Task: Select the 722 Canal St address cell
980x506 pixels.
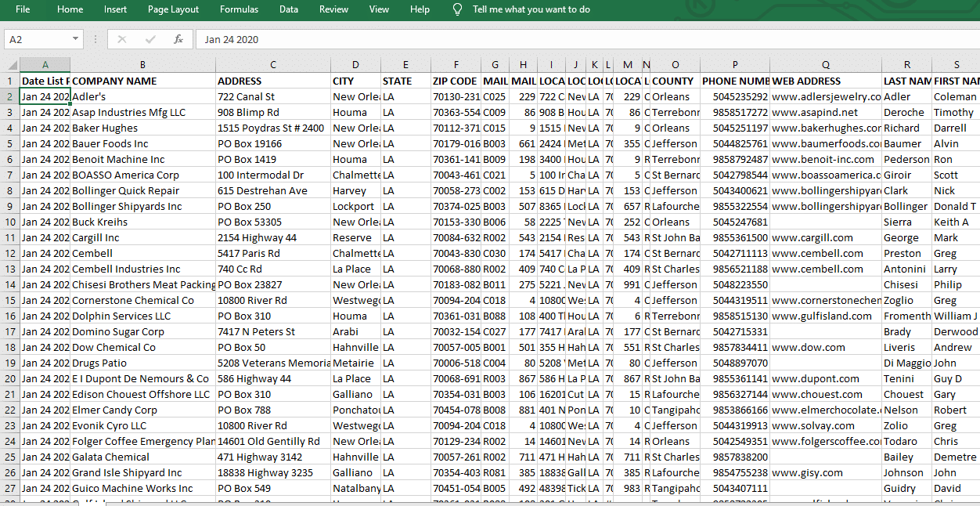Action: pos(273,96)
